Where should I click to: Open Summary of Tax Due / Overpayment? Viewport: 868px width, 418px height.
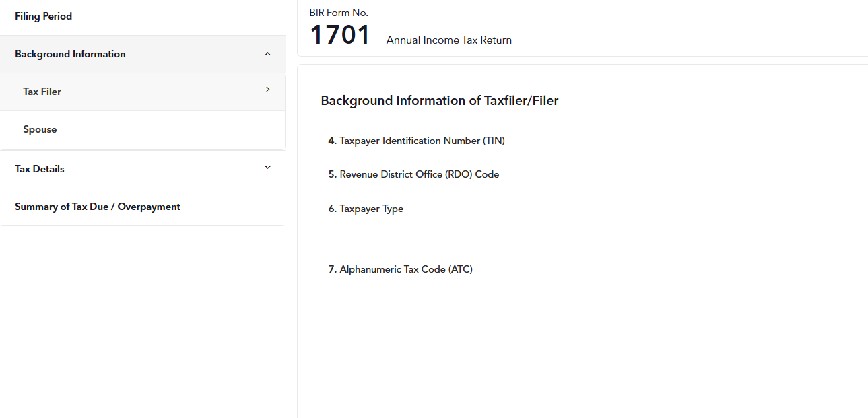98,207
